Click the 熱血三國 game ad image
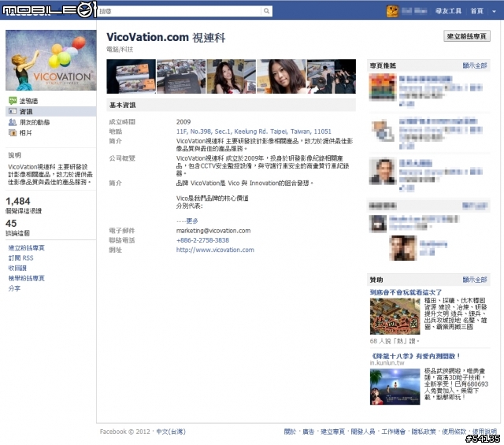Screen dimensions: 504x445 pyautogui.click(x=395, y=317)
